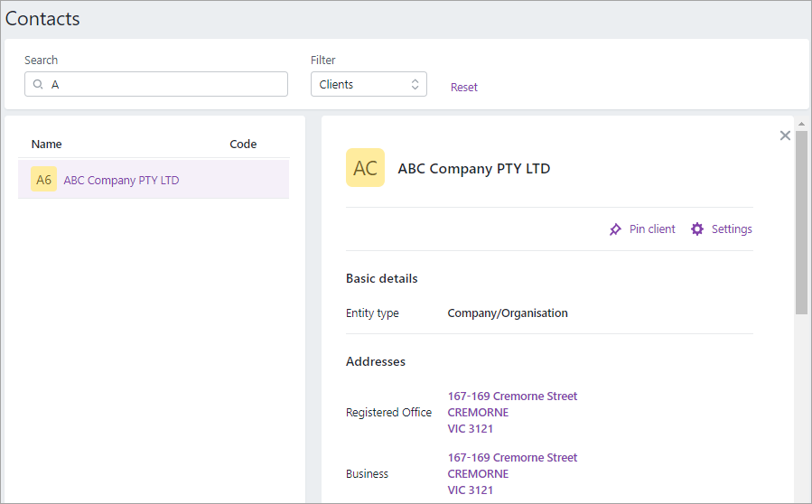Open the Clients filter dropdown
The width and height of the screenshot is (812, 504).
[x=369, y=85]
